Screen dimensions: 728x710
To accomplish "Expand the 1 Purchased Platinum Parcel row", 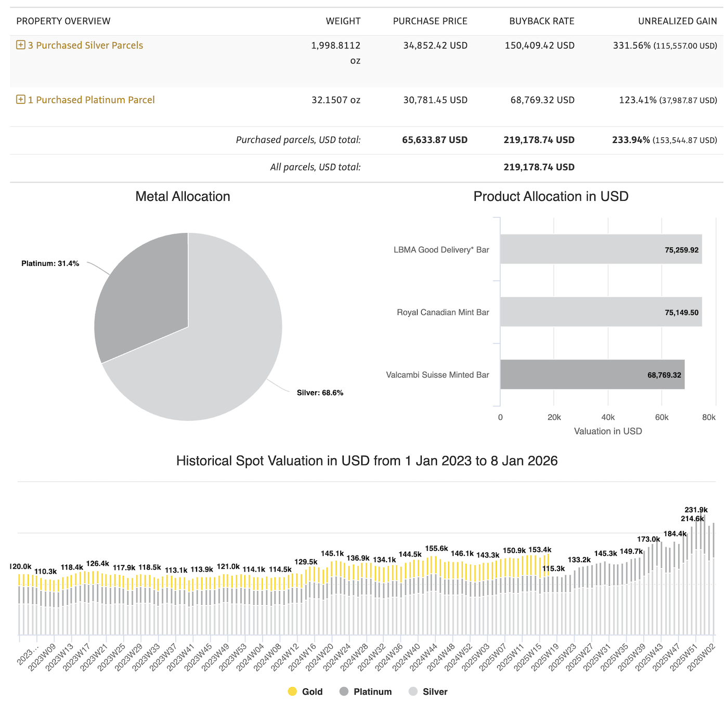I will (x=21, y=99).
